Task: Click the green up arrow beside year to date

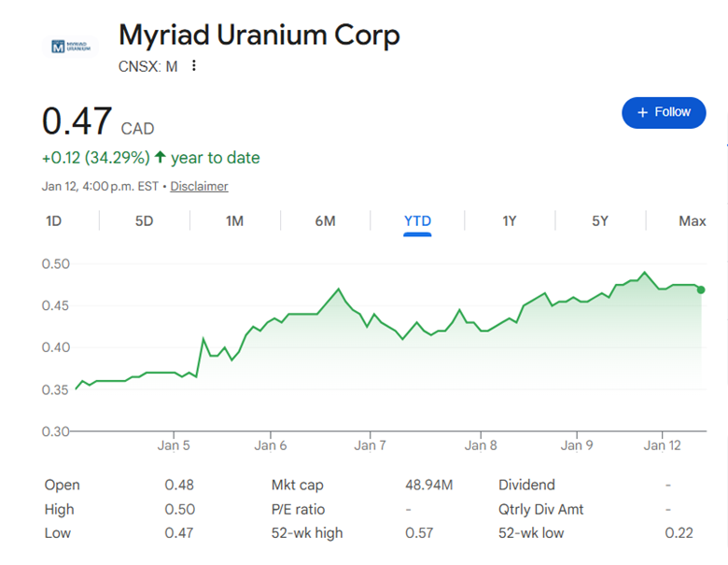Action: click(160, 158)
